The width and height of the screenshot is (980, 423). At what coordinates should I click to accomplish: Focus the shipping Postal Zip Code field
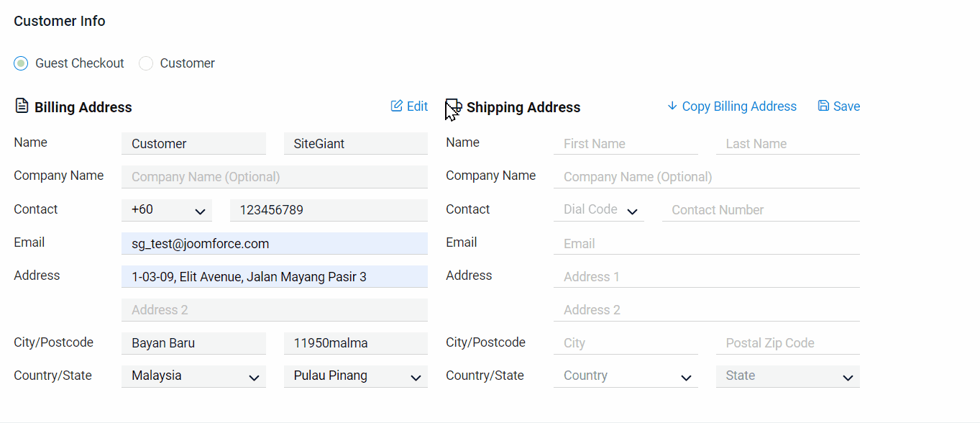(x=787, y=343)
